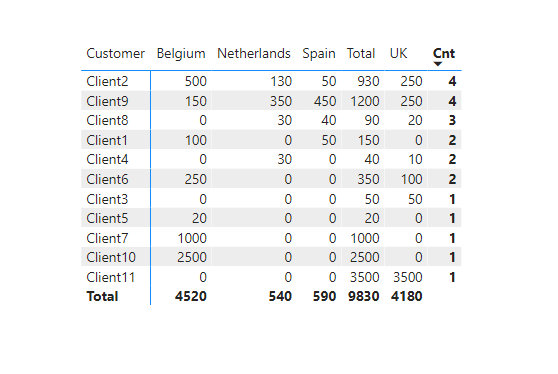Screen dimensions: 558x374
Task: Select Total value 350 for Client6
Action: (x=368, y=179)
